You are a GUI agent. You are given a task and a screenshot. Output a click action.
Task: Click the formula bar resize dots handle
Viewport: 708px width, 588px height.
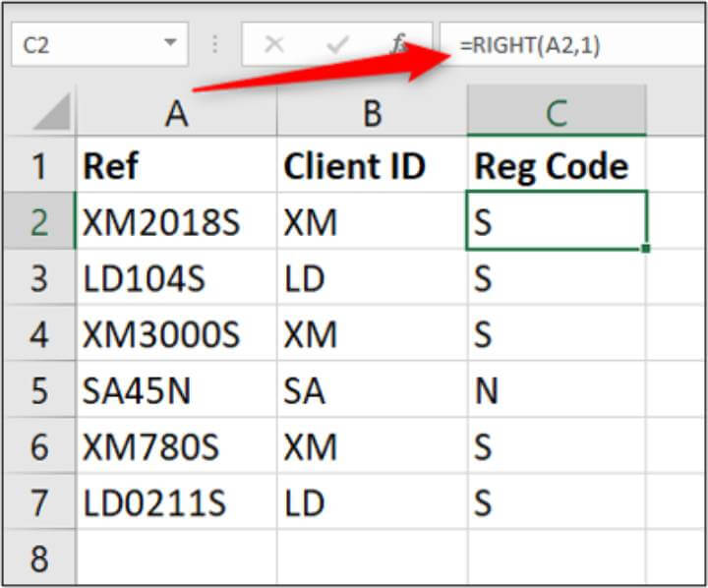(x=215, y=45)
